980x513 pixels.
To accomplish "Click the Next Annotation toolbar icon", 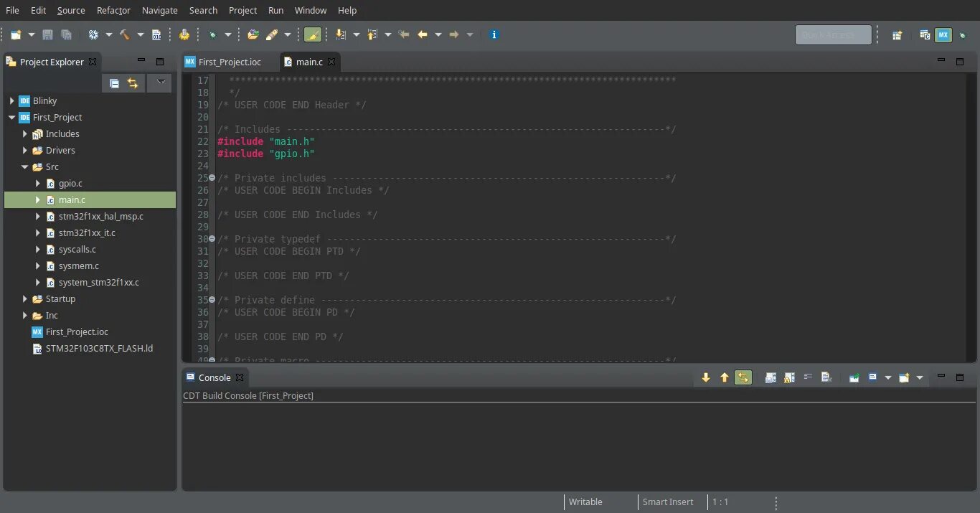I will [x=340, y=34].
